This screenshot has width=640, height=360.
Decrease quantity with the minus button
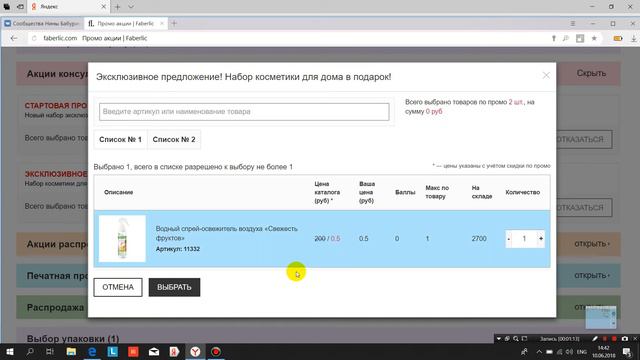point(509,239)
